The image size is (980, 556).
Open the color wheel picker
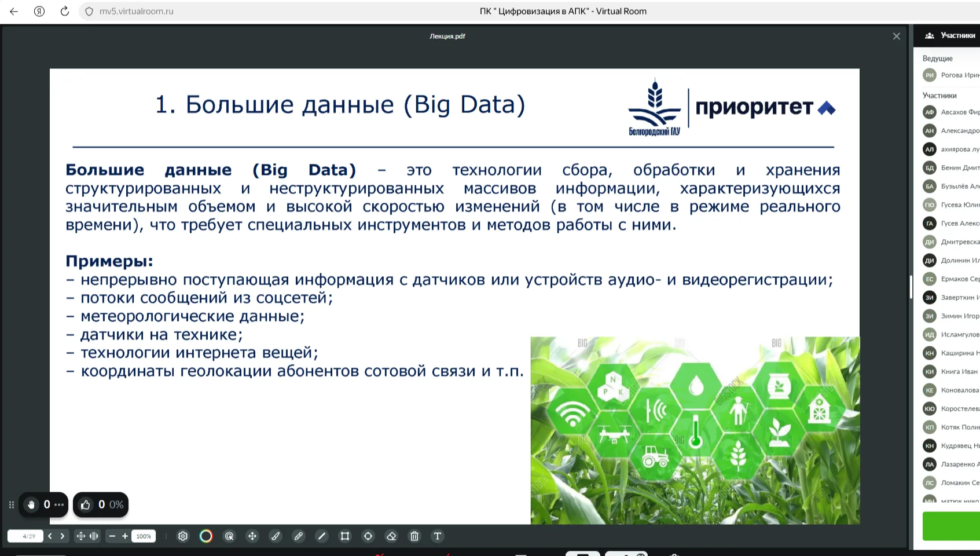pyautogui.click(x=206, y=536)
